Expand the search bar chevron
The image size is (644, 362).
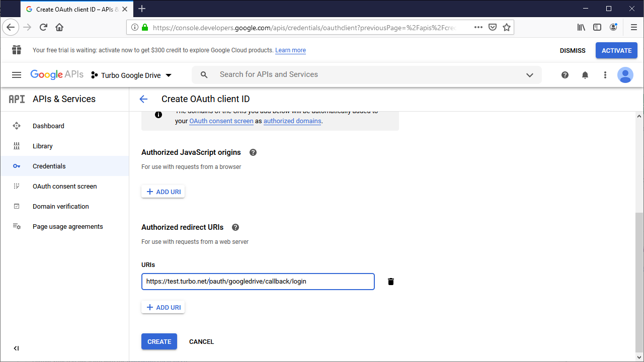point(530,74)
